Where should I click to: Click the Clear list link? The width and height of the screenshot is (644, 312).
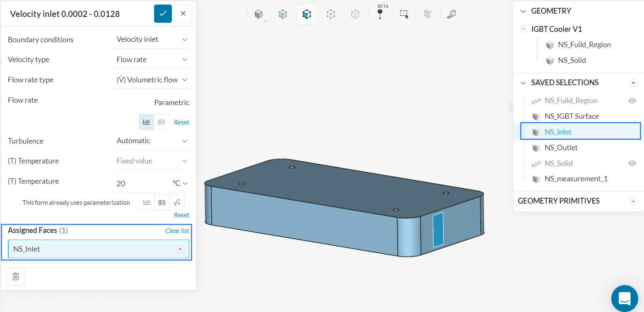tap(177, 230)
